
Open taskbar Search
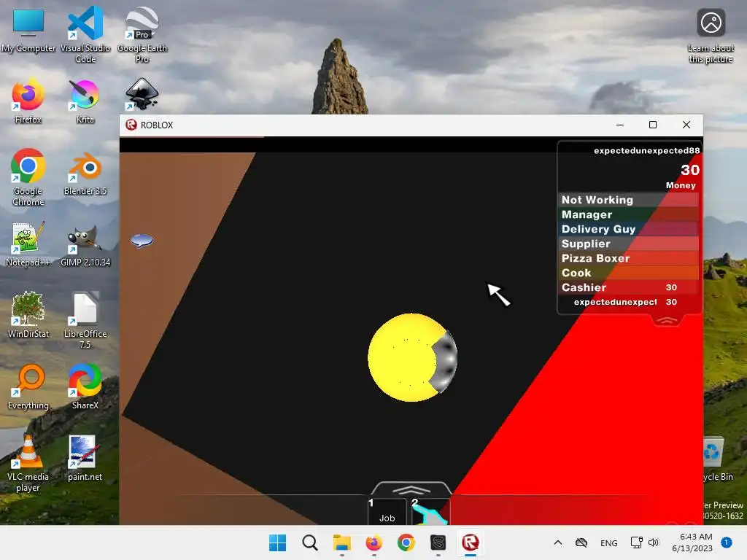[309, 542]
